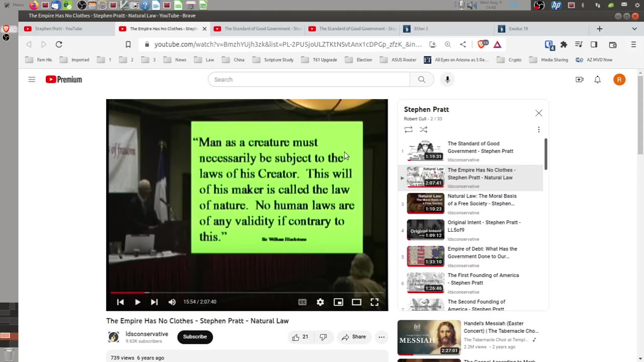Click the YouTube search magnifier button

[422, 79]
